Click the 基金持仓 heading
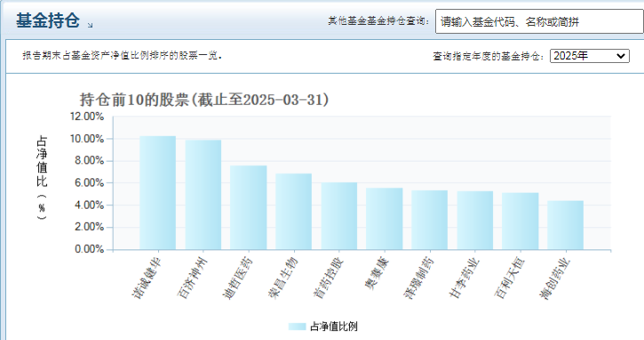This screenshot has width=644, height=340. point(48,20)
